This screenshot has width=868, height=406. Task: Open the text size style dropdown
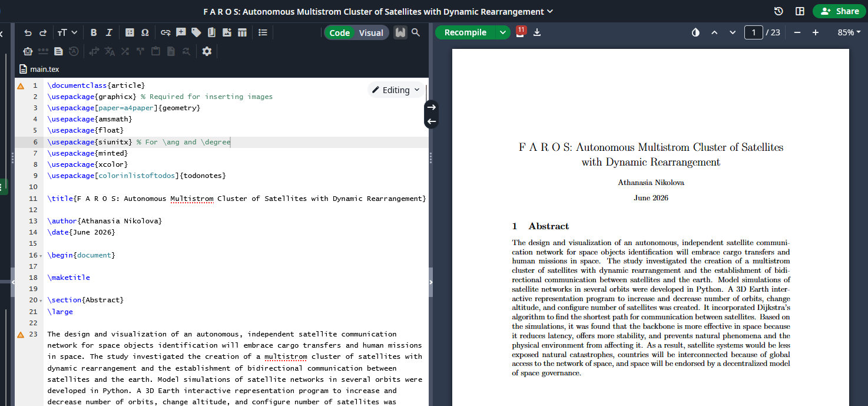coord(68,33)
